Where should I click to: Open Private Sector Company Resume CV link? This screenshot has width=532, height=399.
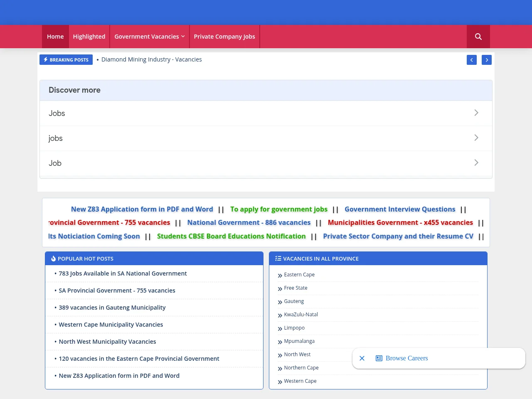click(398, 236)
